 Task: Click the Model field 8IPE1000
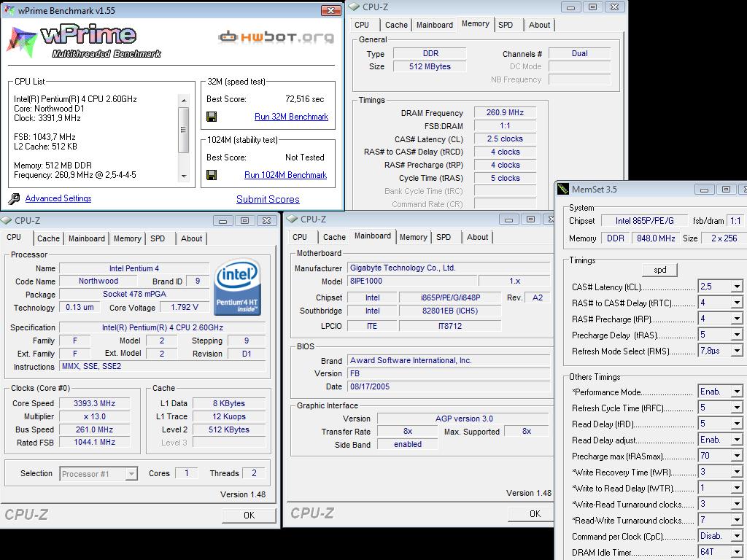click(x=411, y=281)
